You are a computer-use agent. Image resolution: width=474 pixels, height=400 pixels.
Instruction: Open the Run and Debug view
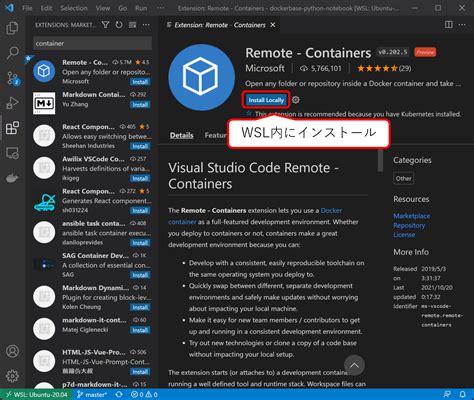(x=12, y=103)
